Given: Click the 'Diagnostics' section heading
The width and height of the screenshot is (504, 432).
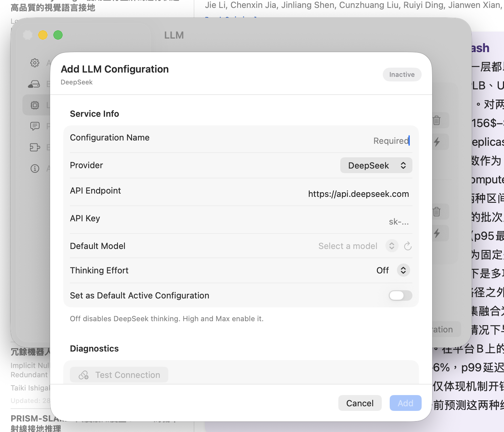Looking at the screenshot, I should click(x=94, y=349).
